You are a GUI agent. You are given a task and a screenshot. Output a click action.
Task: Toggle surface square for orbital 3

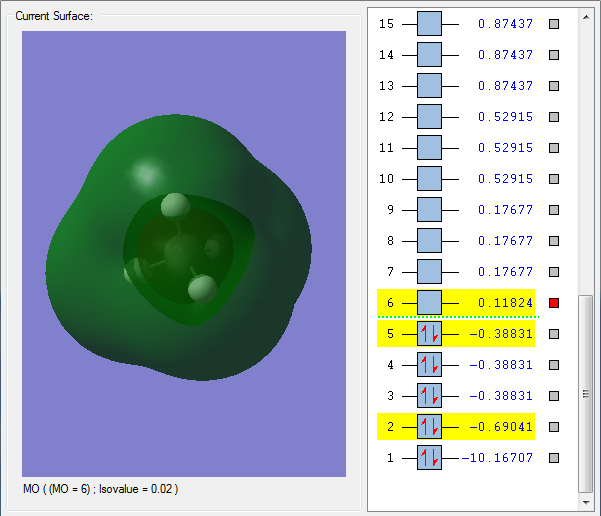[x=554, y=396]
